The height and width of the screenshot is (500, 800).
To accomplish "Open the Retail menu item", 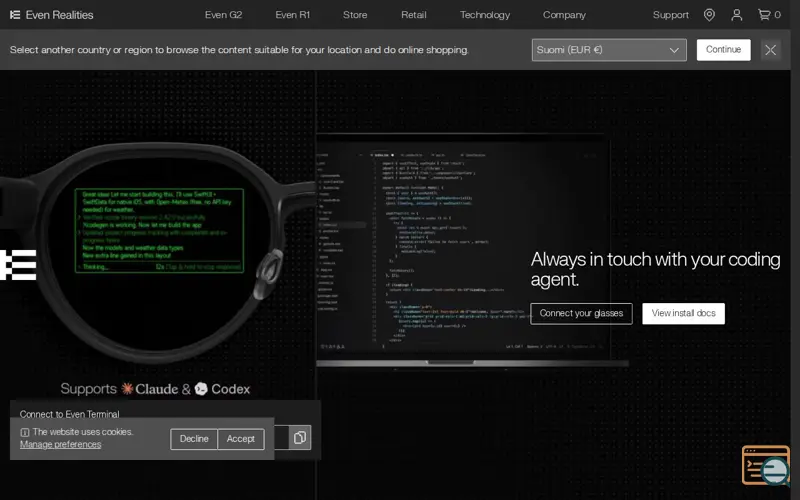I will [414, 15].
